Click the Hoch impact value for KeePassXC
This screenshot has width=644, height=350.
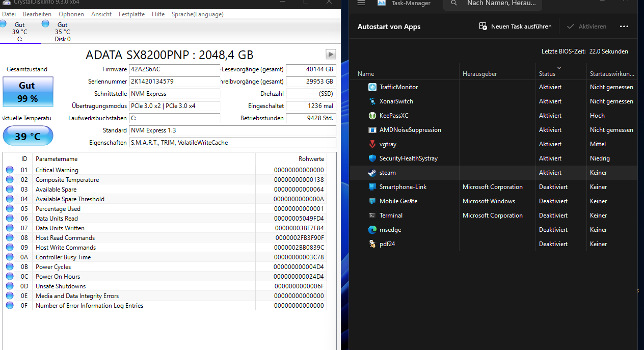(597, 116)
